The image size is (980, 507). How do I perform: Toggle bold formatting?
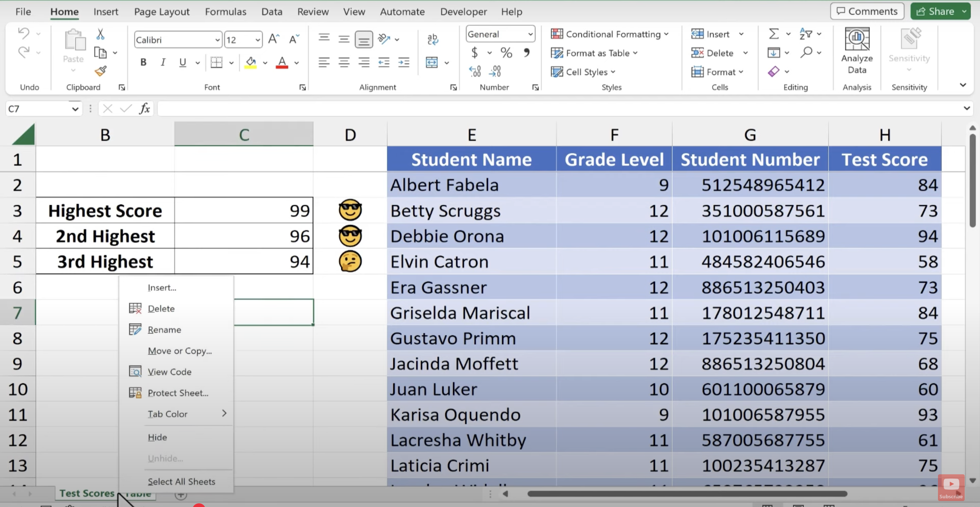[x=143, y=62]
